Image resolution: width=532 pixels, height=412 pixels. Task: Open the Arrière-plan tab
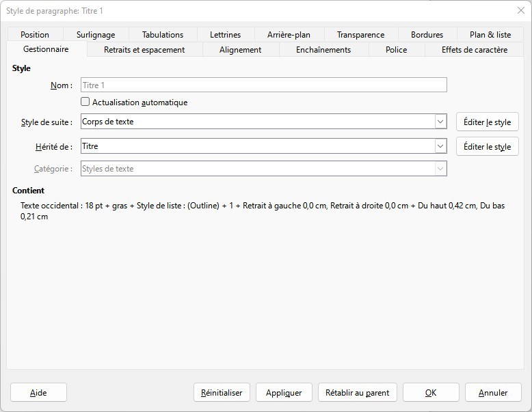pos(287,35)
